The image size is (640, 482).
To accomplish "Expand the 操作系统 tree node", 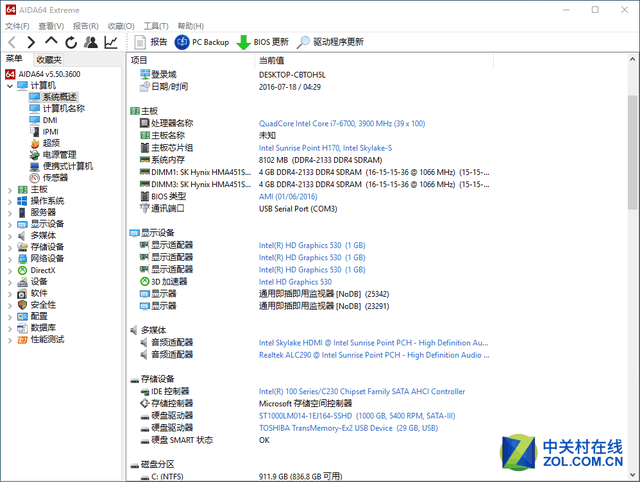I will [x=10, y=201].
